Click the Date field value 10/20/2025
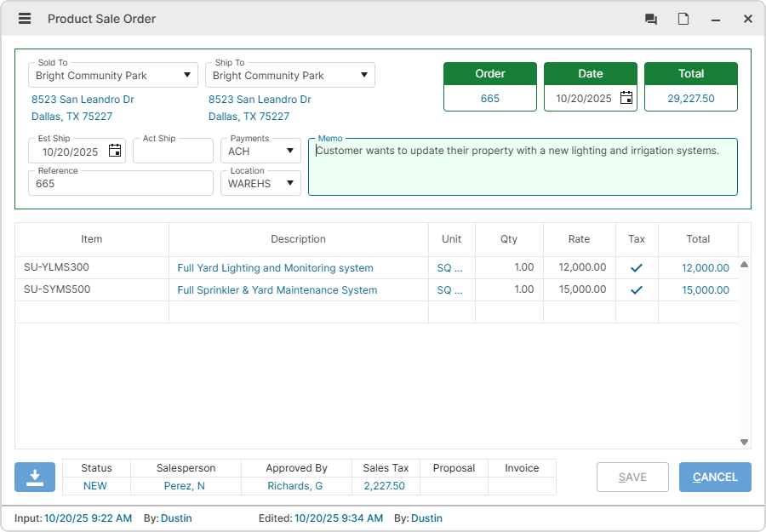Viewport: 766px width, 532px height. click(584, 99)
